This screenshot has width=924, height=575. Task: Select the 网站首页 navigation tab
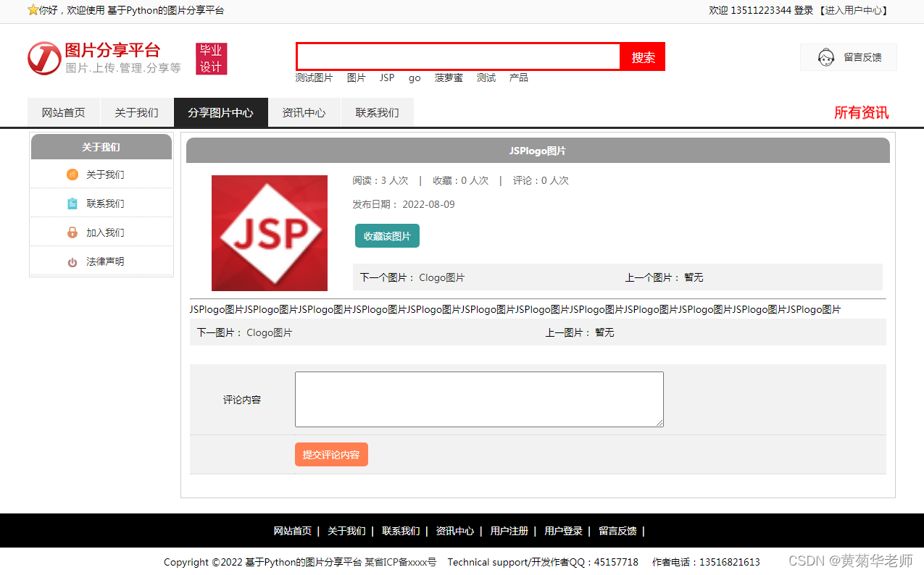tap(63, 112)
